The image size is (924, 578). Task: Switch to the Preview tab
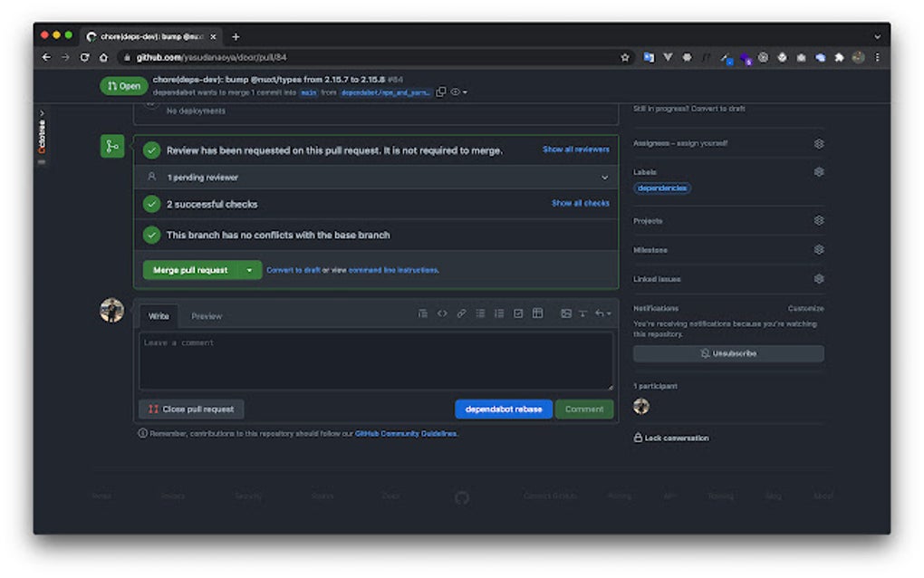(207, 316)
